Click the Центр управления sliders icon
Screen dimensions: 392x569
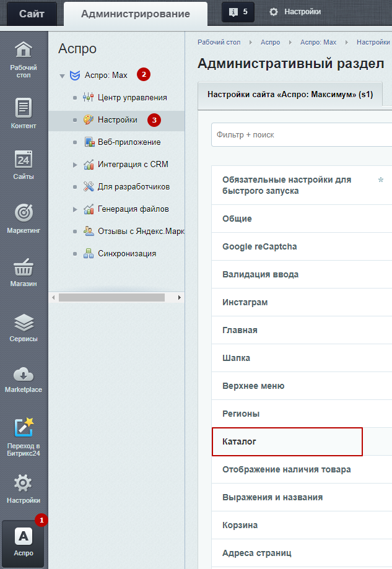(88, 97)
